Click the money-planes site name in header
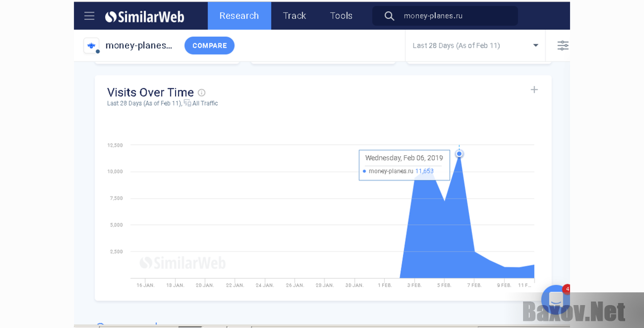 (139, 45)
